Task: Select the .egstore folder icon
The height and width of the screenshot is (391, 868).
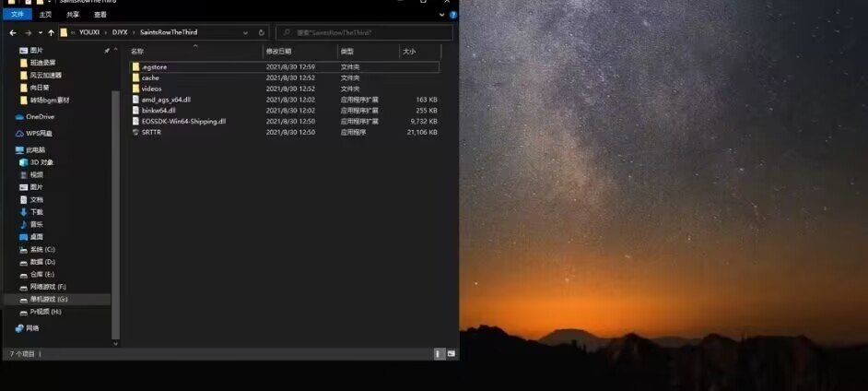Action: 135,67
